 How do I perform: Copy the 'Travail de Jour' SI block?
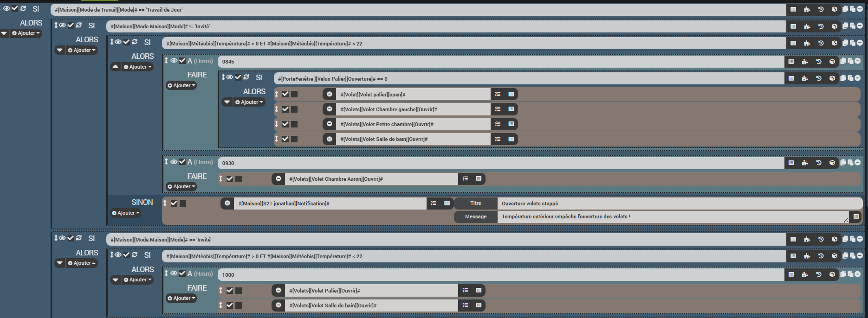(x=845, y=9)
